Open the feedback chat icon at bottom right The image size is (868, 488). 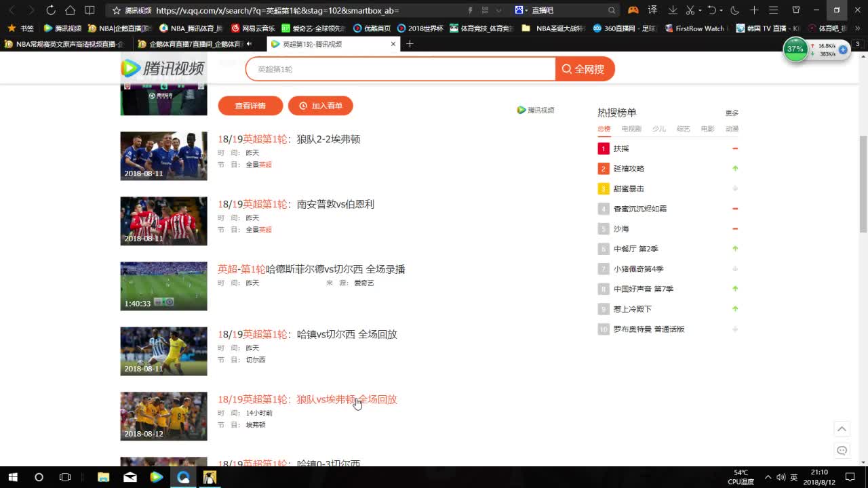click(842, 450)
